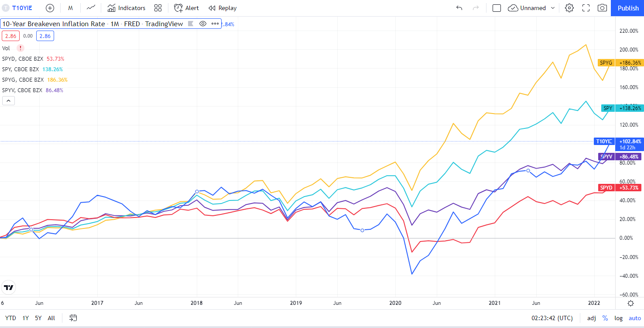644x328 pixels.
Task: Open indicator templates grid icon
Action: pos(158,8)
